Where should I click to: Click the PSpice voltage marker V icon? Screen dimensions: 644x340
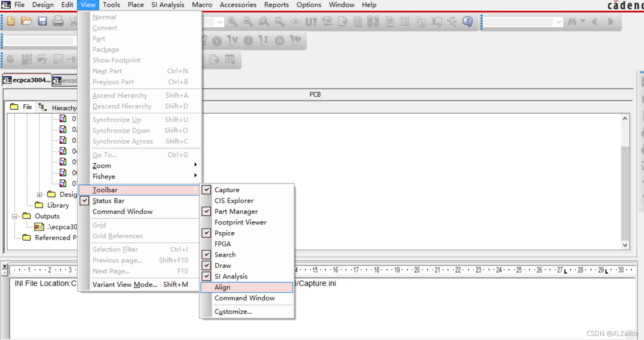[217, 41]
